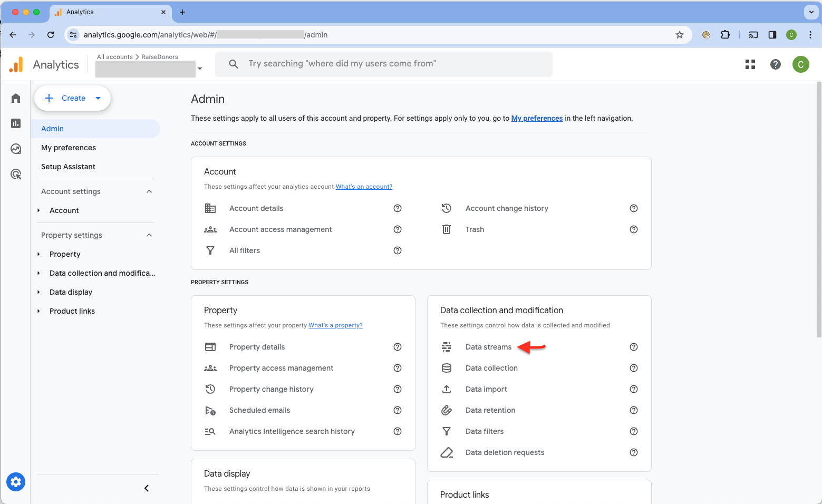Open the What's an account? link
The width and height of the screenshot is (822, 504).
click(363, 186)
